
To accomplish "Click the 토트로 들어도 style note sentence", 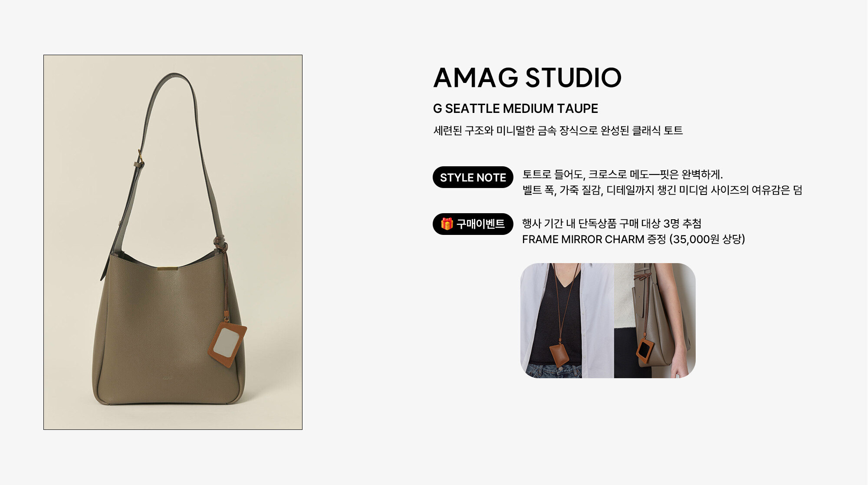I will 622,175.
